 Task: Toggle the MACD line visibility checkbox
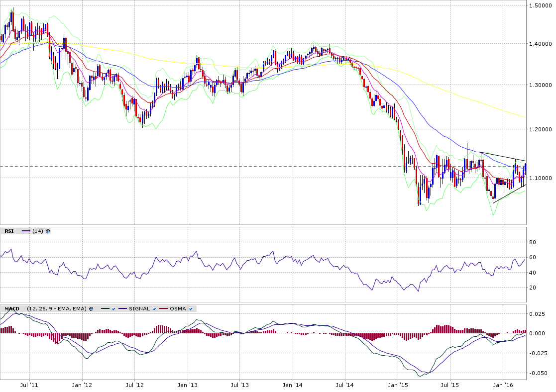[x=113, y=309]
